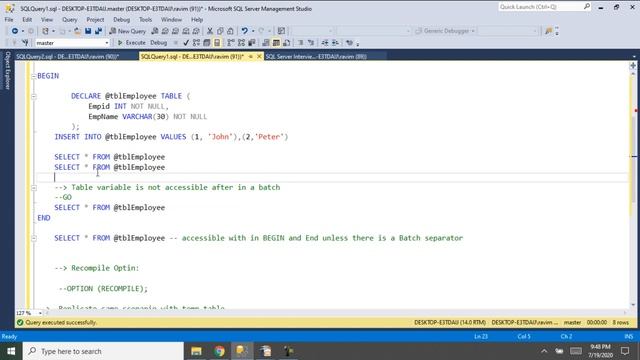
Task: Expand the Object Explorer side panel
Action: pyautogui.click(x=7, y=70)
